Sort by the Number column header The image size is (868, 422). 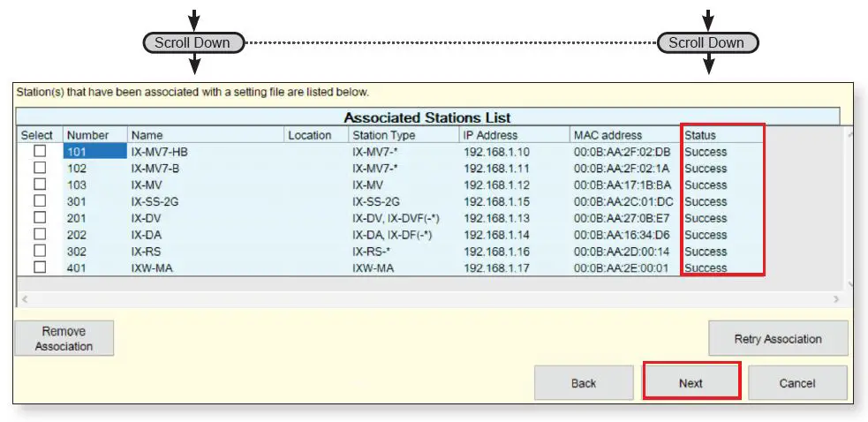coord(88,135)
